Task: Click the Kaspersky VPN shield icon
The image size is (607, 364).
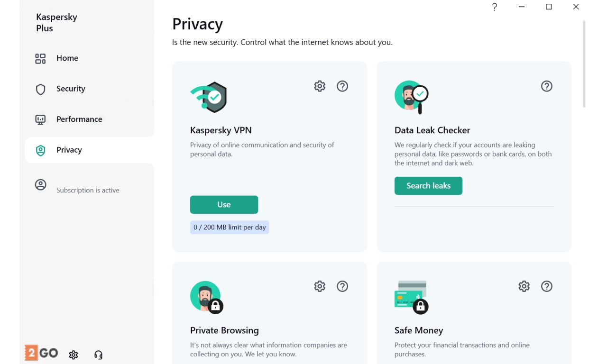Action: pyautogui.click(x=209, y=97)
